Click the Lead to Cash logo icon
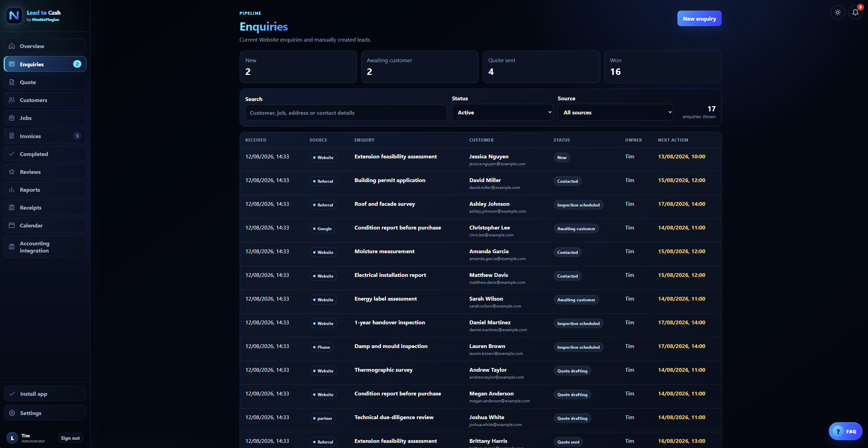Viewport: 868px width, 448px height. pyautogui.click(x=14, y=15)
